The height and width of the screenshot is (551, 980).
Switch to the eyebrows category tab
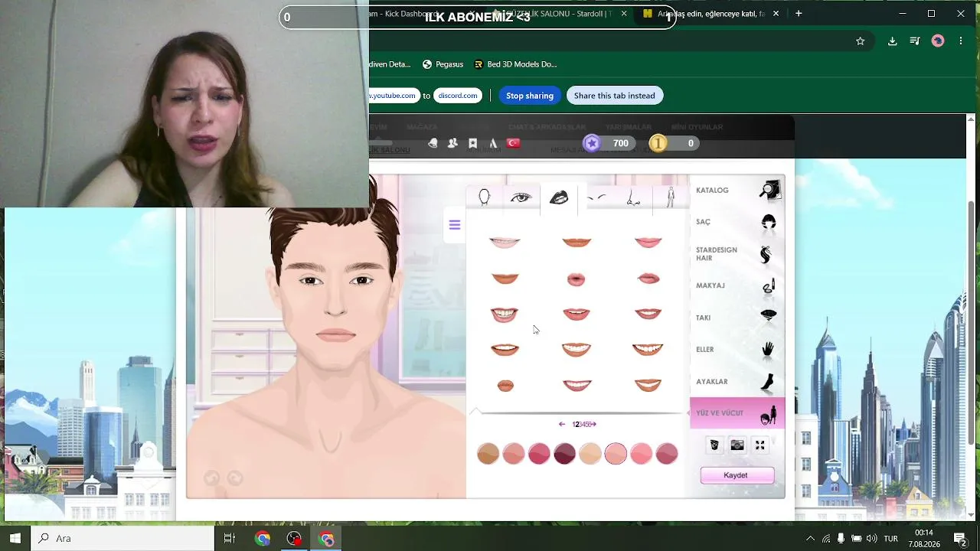click(596, 198)
